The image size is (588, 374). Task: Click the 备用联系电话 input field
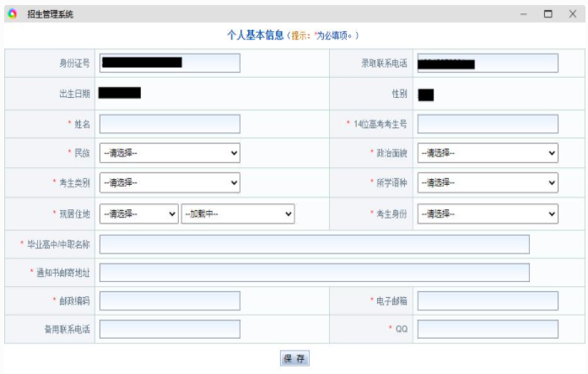pos(170,329)
